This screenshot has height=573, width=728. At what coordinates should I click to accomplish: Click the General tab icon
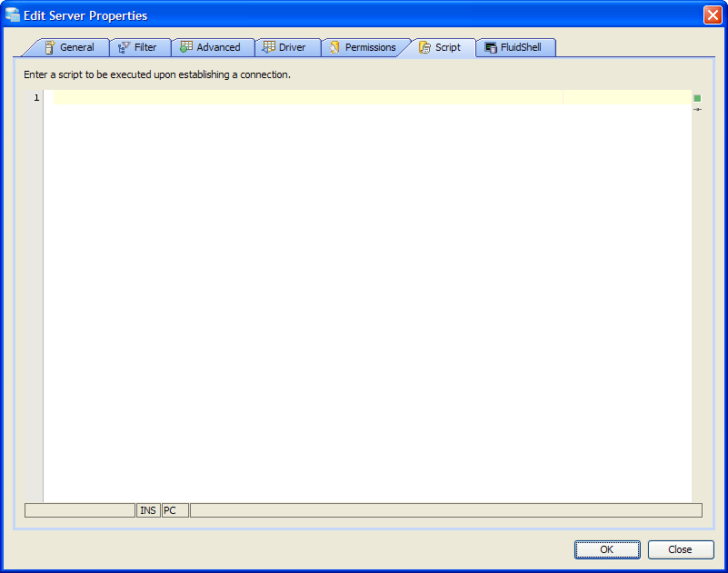pos(50,47)
